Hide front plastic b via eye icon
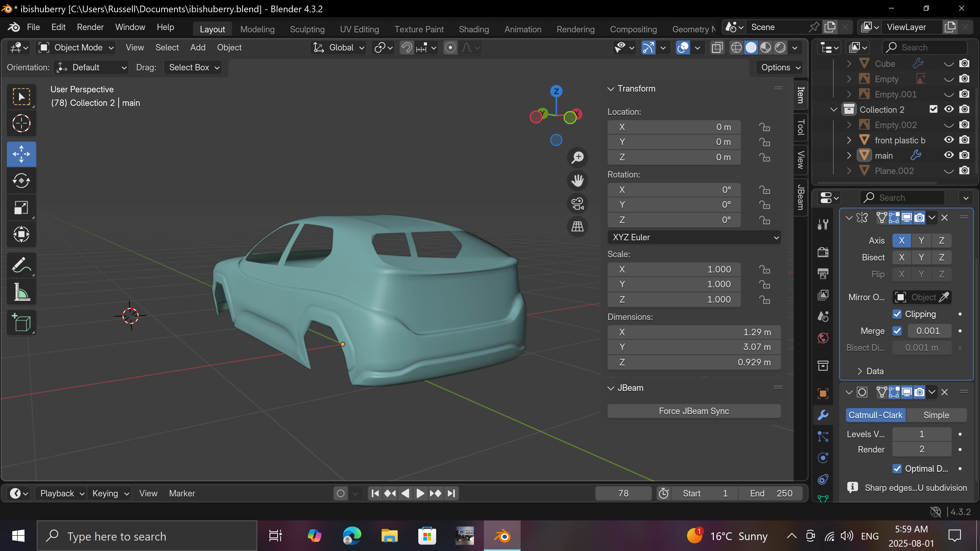The height and width of the screenshot is (551, 980). pos(949,140)
